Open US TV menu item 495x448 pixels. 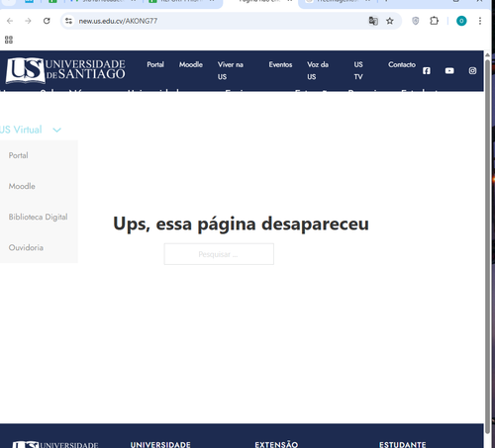click(x=358, y=70)
